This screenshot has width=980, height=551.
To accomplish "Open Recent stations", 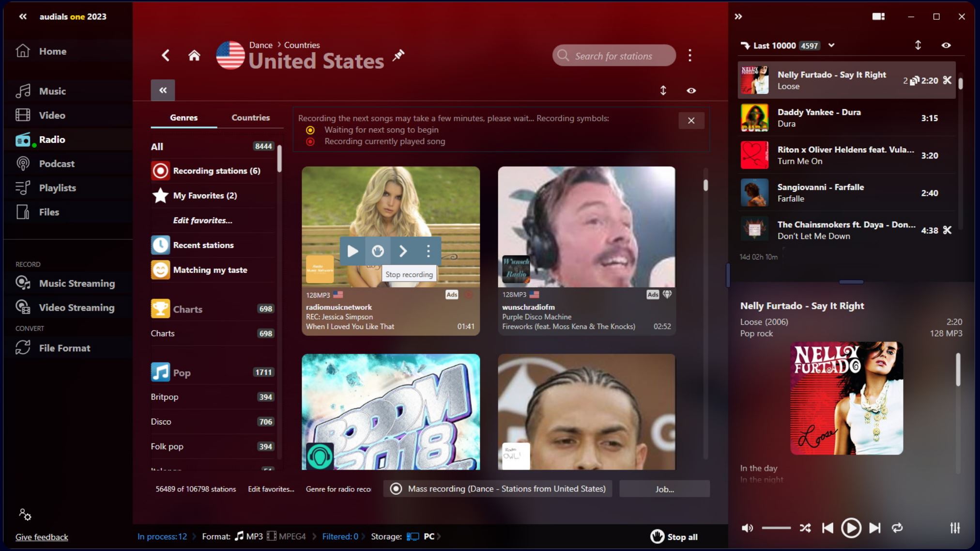I will [x=213, y=245].
